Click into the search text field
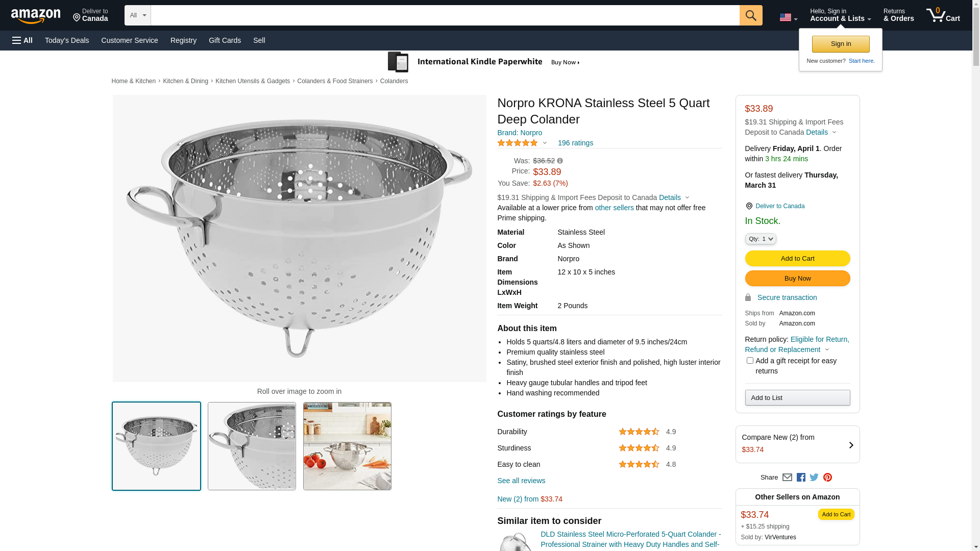This screenshot has height=551, width=980. point(445,15)
